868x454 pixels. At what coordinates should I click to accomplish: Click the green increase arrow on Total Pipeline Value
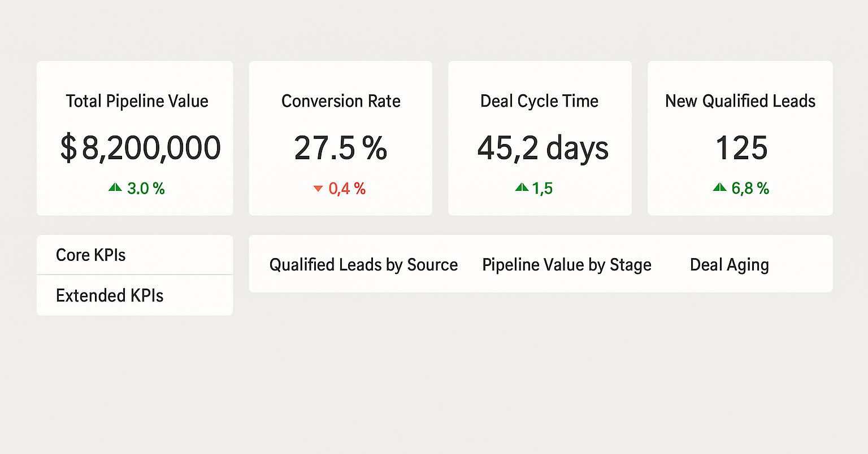coord(116,187)
